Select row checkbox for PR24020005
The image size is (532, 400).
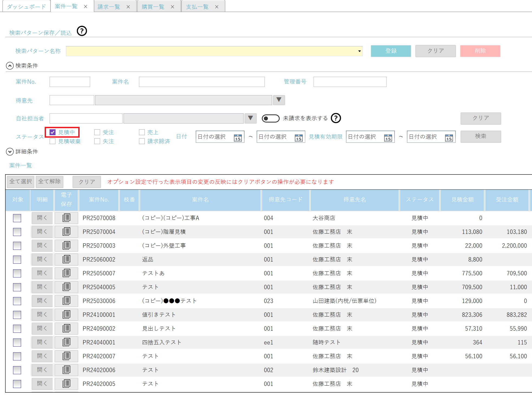(17, 384)
